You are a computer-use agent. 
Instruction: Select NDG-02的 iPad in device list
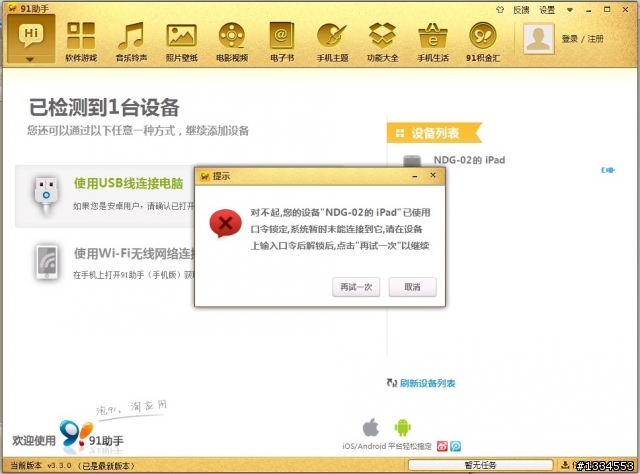(469, 160)
